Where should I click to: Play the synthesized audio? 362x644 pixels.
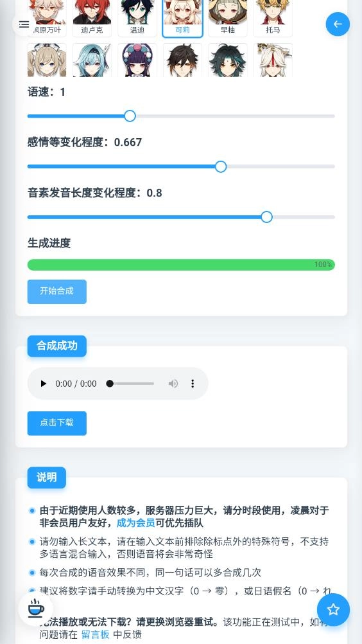[x=43, y=384]
